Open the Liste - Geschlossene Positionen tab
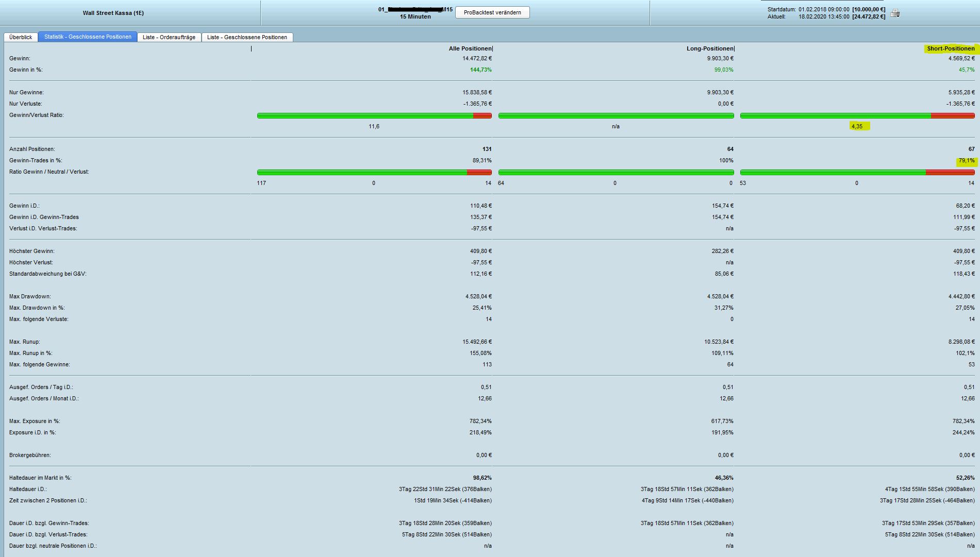980x557 pixels. (247, 37)
